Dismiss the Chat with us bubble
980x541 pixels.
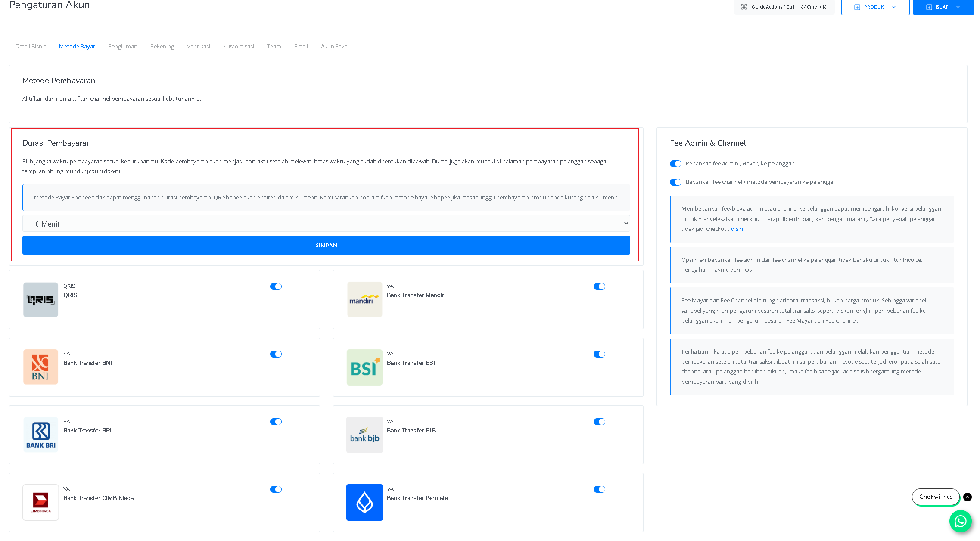pyautogui.click(x=968, y=497)
